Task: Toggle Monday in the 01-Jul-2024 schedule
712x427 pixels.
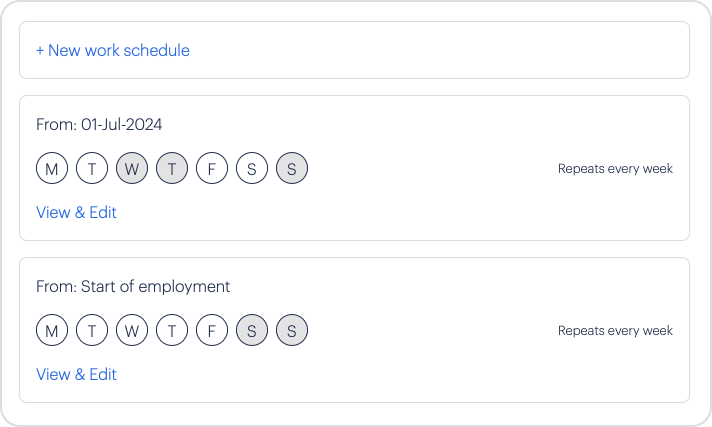Action: (52, 169)
